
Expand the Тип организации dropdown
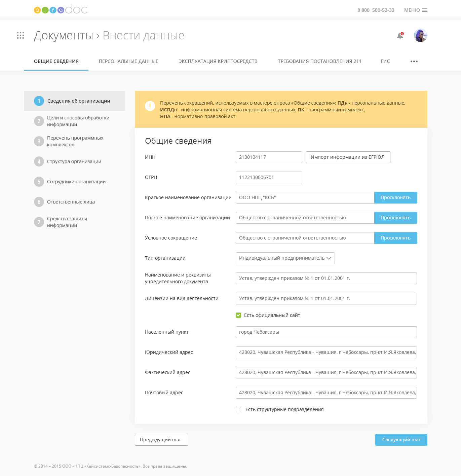285,258
